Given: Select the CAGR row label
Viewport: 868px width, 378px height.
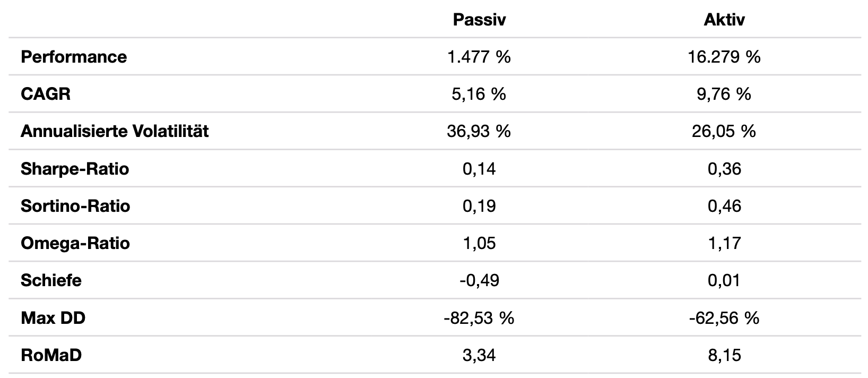Looking at the screenshot, I should [45, 94].
